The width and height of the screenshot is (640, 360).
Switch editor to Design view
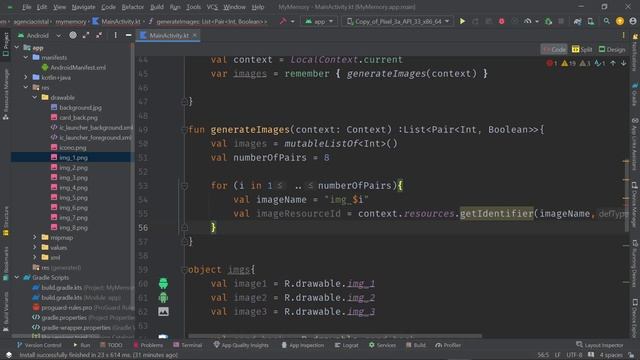(612, 49)
